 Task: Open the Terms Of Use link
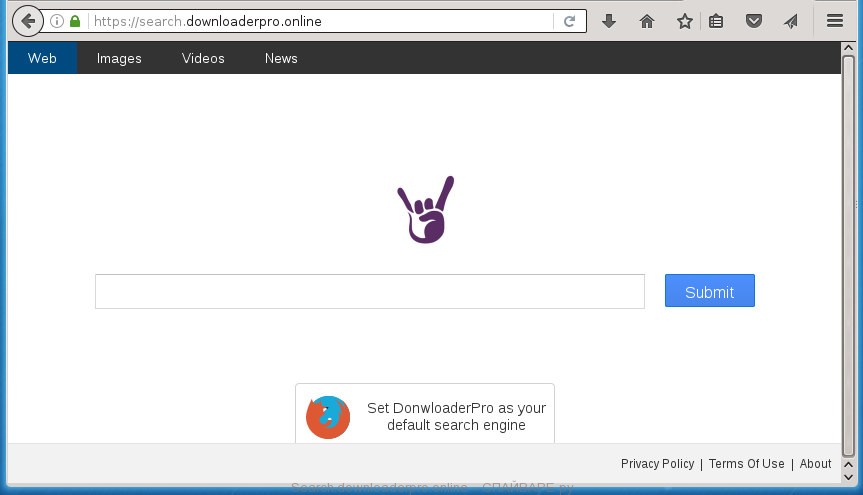click(x=746, y=464)
